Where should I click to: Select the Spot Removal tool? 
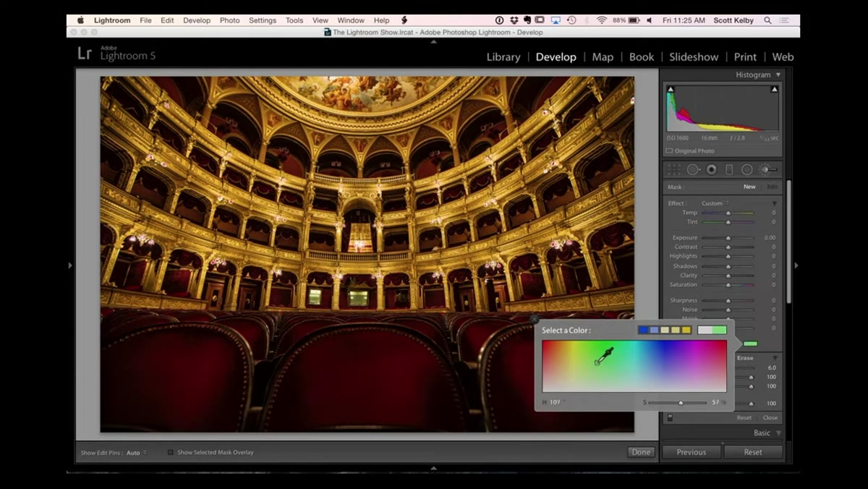pos(693,169)
